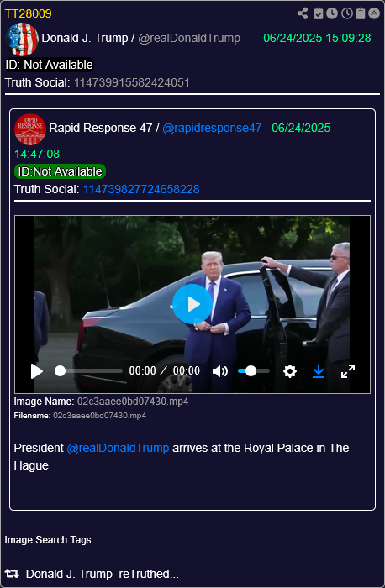Viewport: 385px width, 588px height.
Task: Click the share icon in the header
Action: [x=303, y=13]
